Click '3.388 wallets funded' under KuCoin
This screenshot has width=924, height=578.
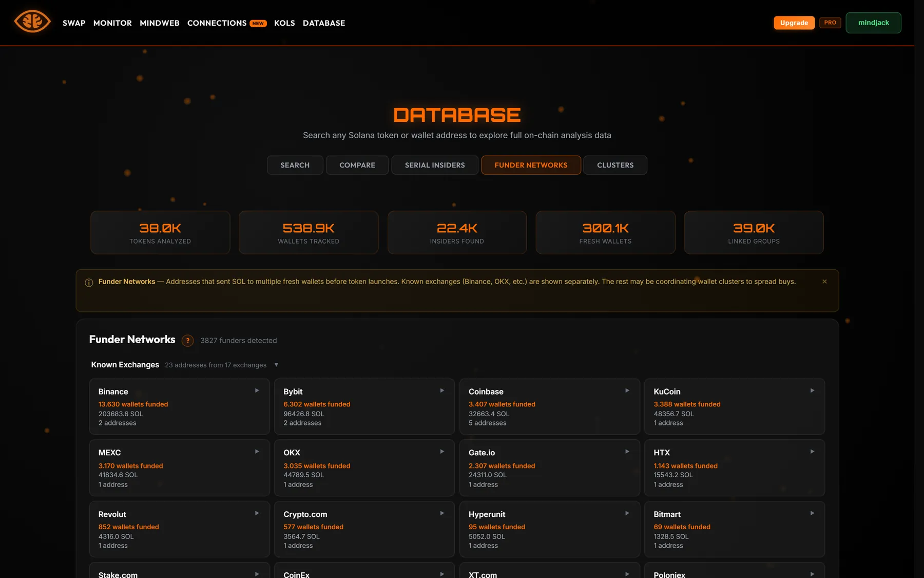pyautogui.click(x=687, y=404)
